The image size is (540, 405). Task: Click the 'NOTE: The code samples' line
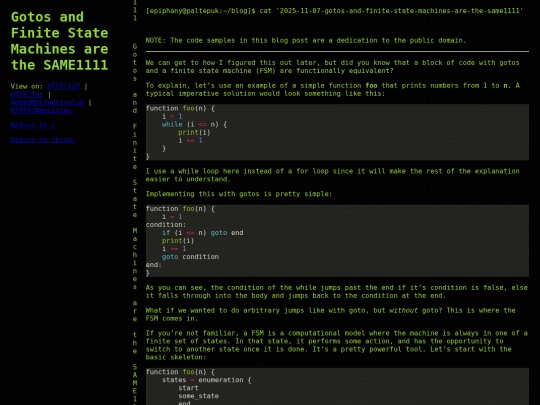pos(306,40)
